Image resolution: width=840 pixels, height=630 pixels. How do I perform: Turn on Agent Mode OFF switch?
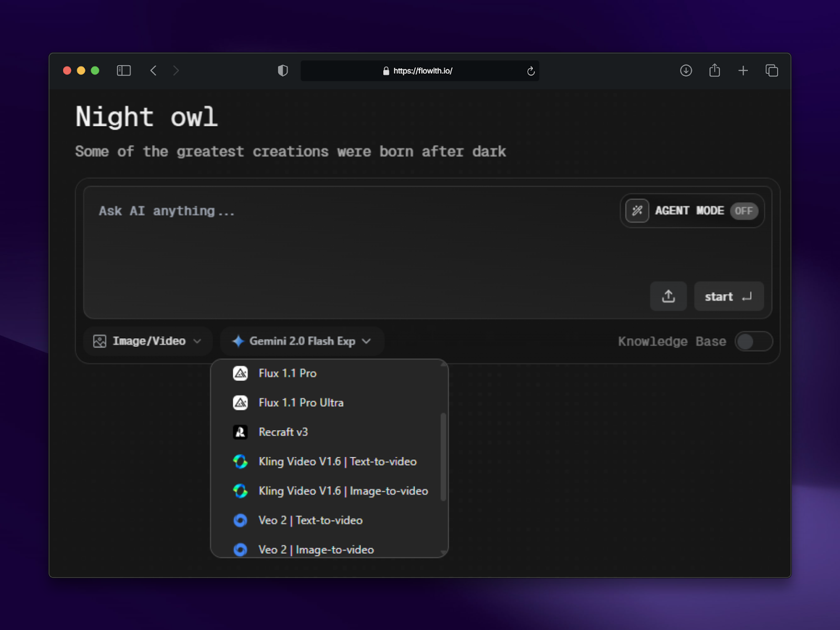click(743, 211)
